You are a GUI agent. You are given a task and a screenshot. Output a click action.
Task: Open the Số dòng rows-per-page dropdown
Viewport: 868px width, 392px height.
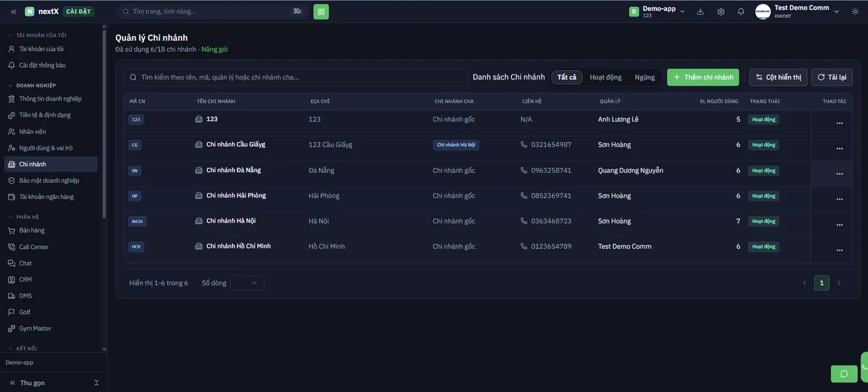point(247,283)
